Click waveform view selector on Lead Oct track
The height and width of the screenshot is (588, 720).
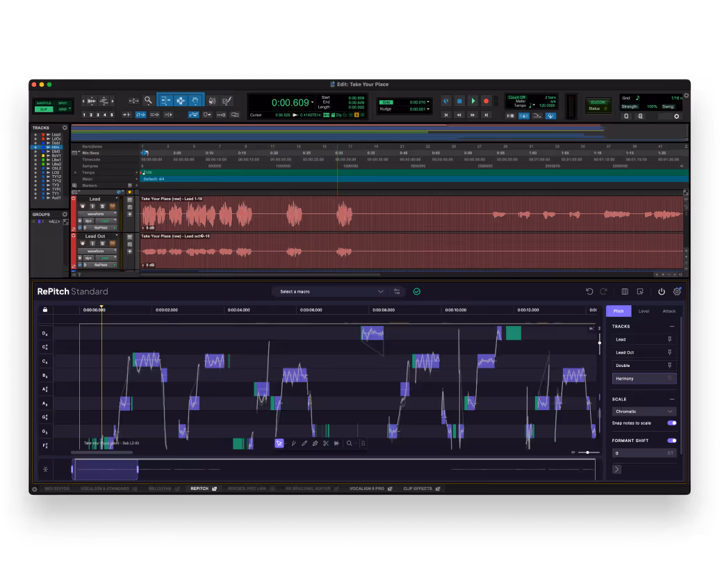coord(97,252)
